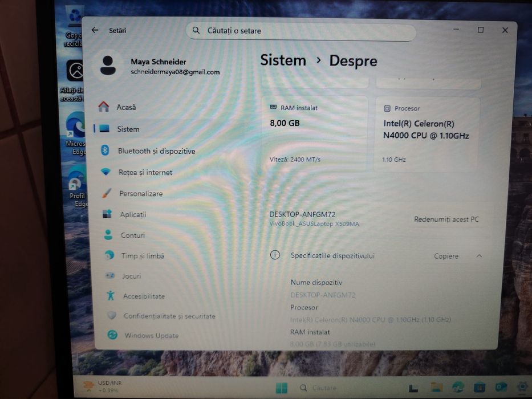Click the Conturi person icon
Image resolution: width=532 pixels, height=399 pixels.
tap(108, 235)
